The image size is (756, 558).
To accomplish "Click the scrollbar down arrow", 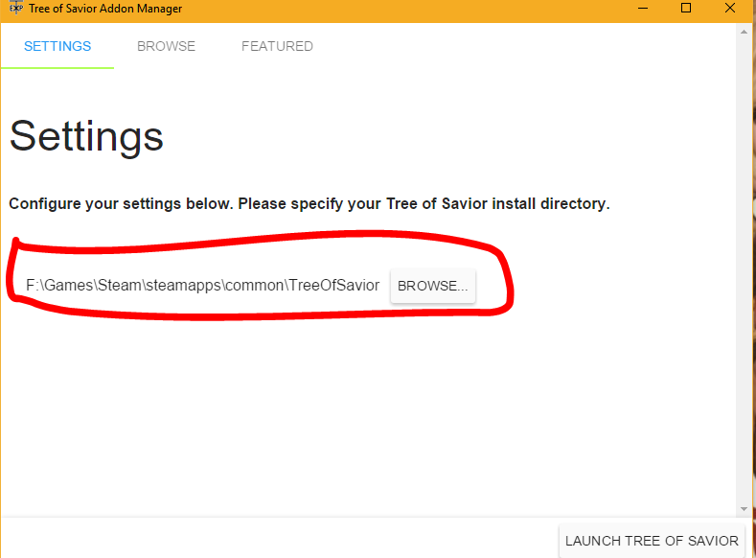I will (x=744, y=508).
